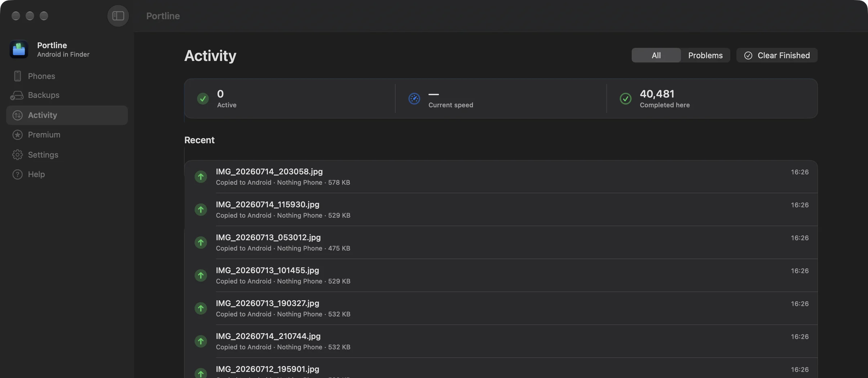The width and height of the screenshot is (868, 378).
Task: Click the checkmark icon beside Completed here
Action: [x=625, y=98]
